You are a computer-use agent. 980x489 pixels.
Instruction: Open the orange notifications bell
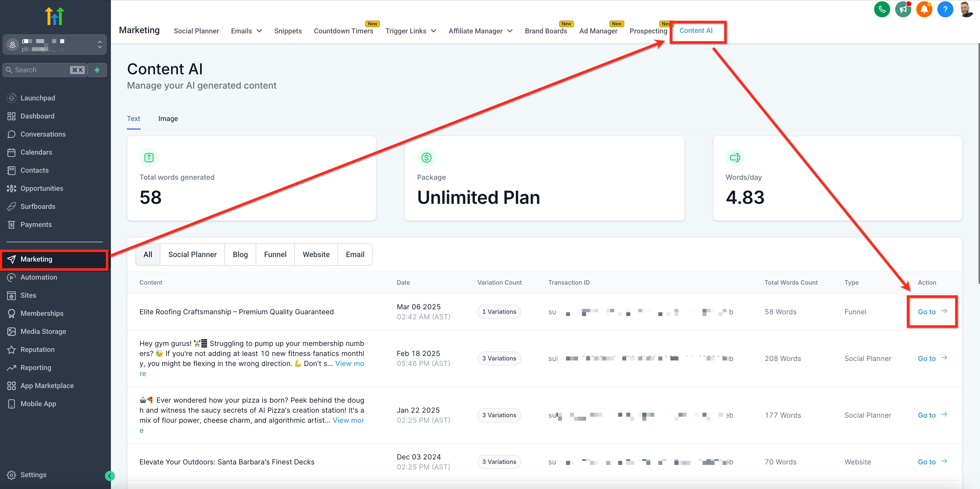click(924, 10)
